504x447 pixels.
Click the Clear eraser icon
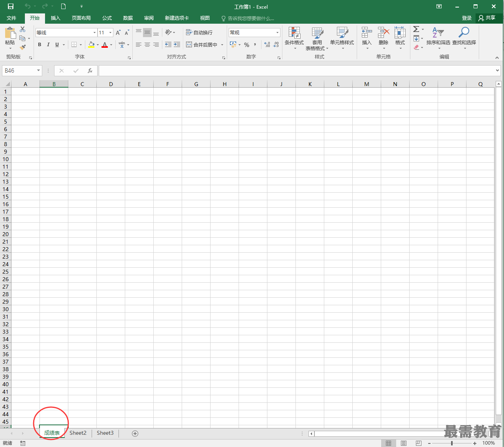[x=416, y=47]
